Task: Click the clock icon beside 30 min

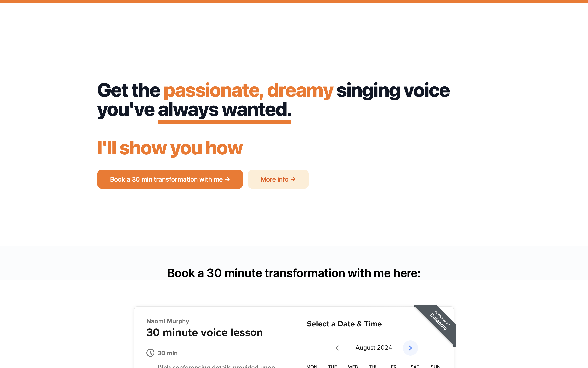Action: pos(150,353)
